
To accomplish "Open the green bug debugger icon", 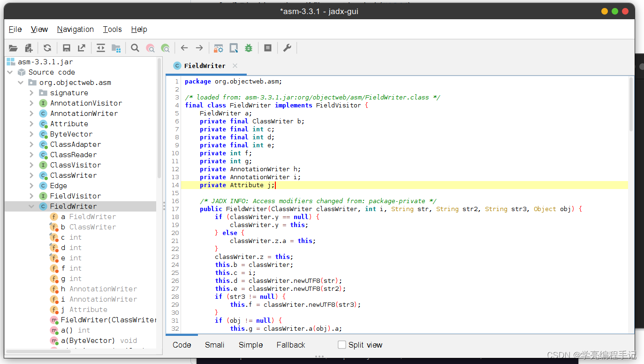I will [x=248, y=47].
